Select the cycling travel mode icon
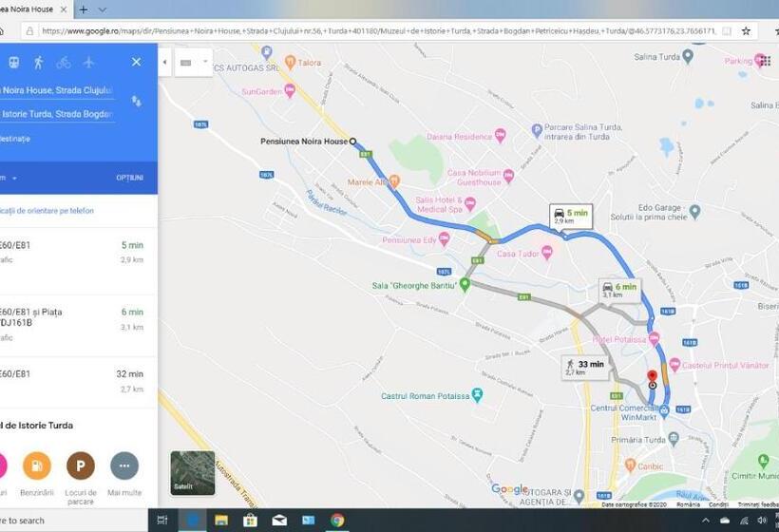Viewport: 779px width, 532px height. tap(64, 63)
